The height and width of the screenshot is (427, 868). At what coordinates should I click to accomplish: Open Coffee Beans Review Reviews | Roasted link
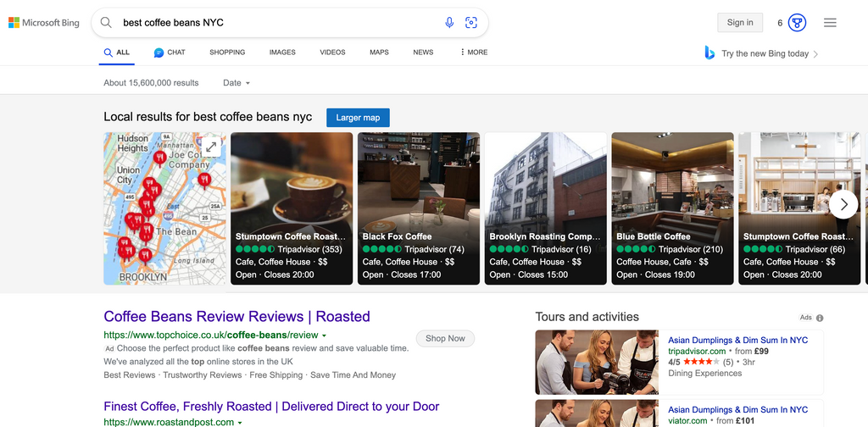237,317
